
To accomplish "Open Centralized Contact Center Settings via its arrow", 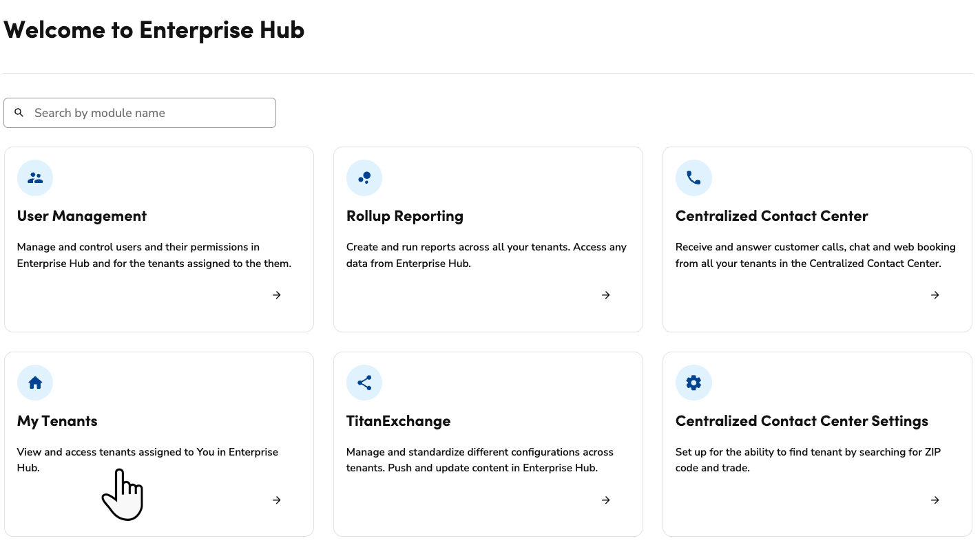I will [x=935, y=500].
